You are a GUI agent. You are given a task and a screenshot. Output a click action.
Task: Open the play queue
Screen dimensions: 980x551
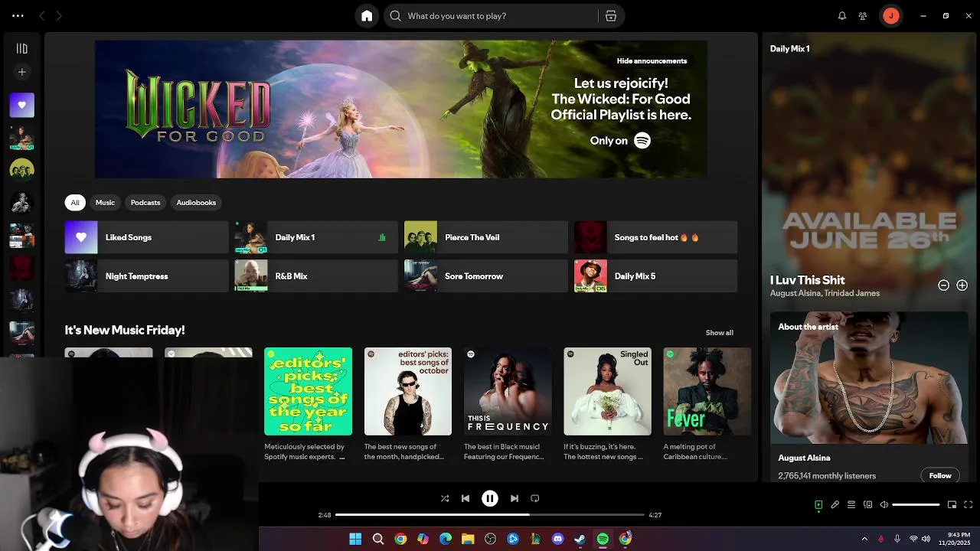(x=851, y=505)
